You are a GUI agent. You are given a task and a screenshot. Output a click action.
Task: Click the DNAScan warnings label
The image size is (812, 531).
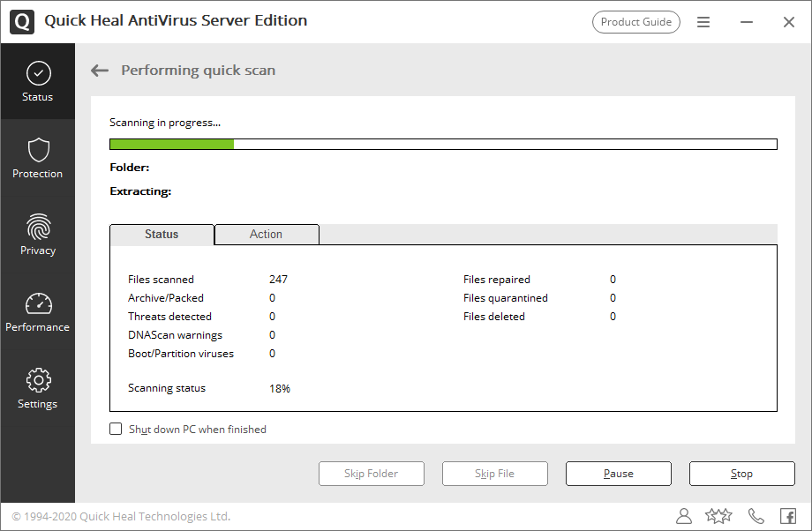tap(175, 335)
